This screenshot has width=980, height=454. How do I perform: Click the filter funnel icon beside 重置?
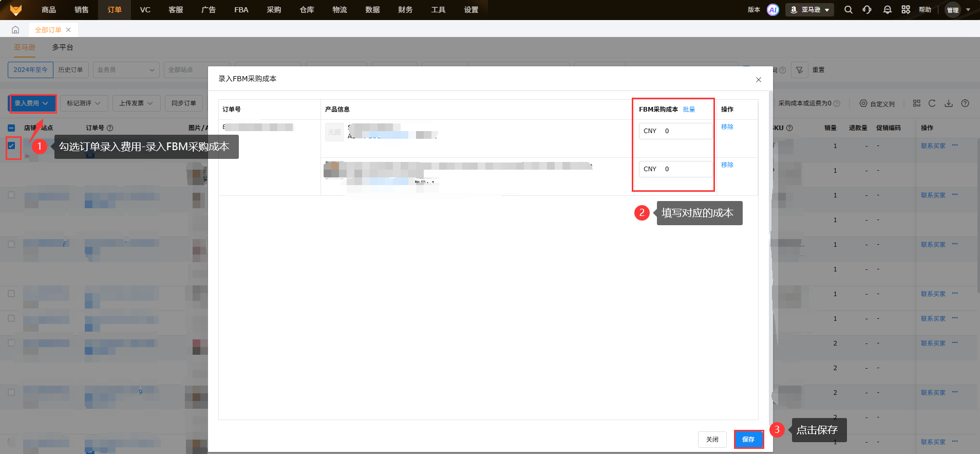tap(800, 70)
